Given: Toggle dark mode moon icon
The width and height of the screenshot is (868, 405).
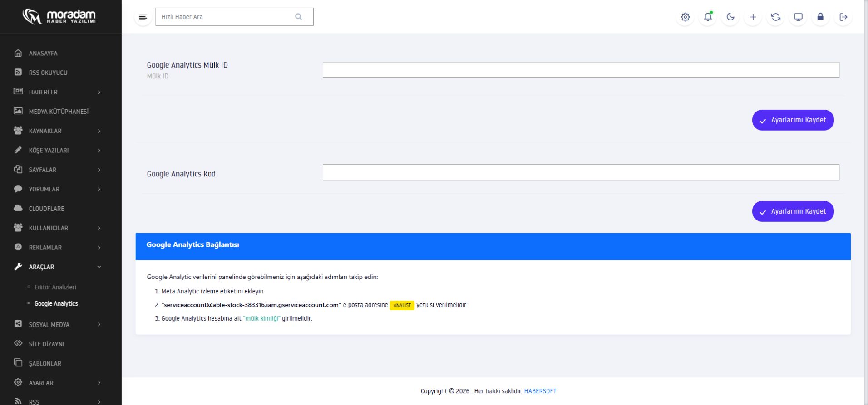Looking at the screenshot, I should pyautogui.click(x=730, y=17).
